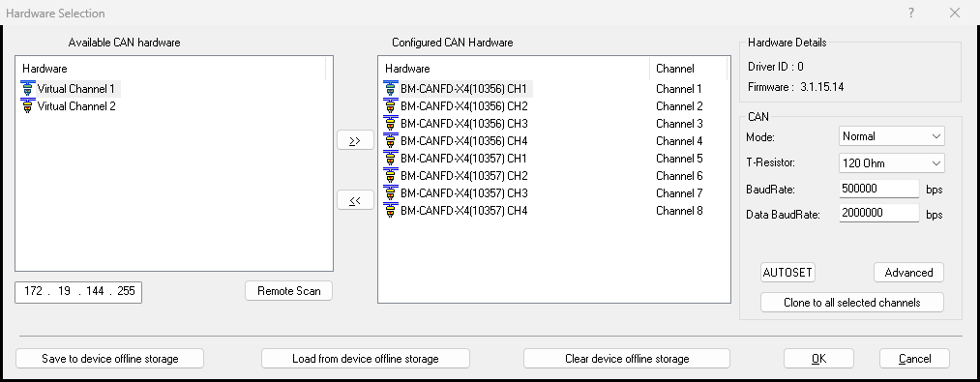The height and width of the screenshot is (382, 980).
Task: Click the BM-CANFD-X4(10356) CH3 device icon
Action: coord(391,123)
